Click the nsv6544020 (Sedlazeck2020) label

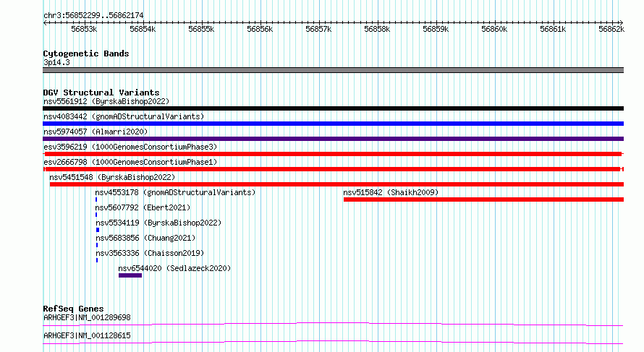pyautogui.click(x=174, y=268)
